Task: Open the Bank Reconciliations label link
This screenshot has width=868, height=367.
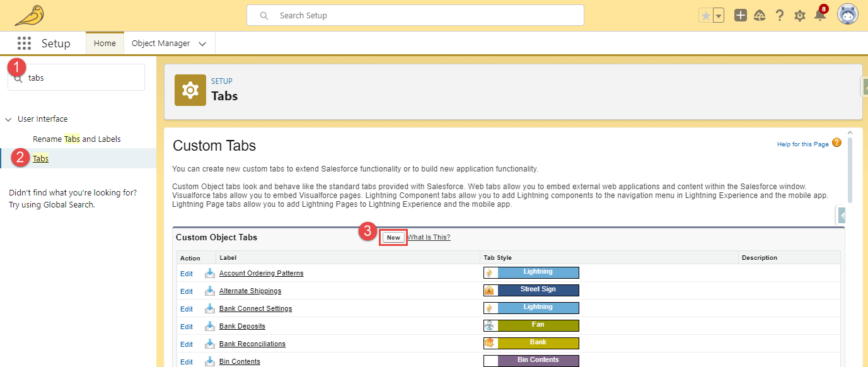Action: tap(252, 344)
